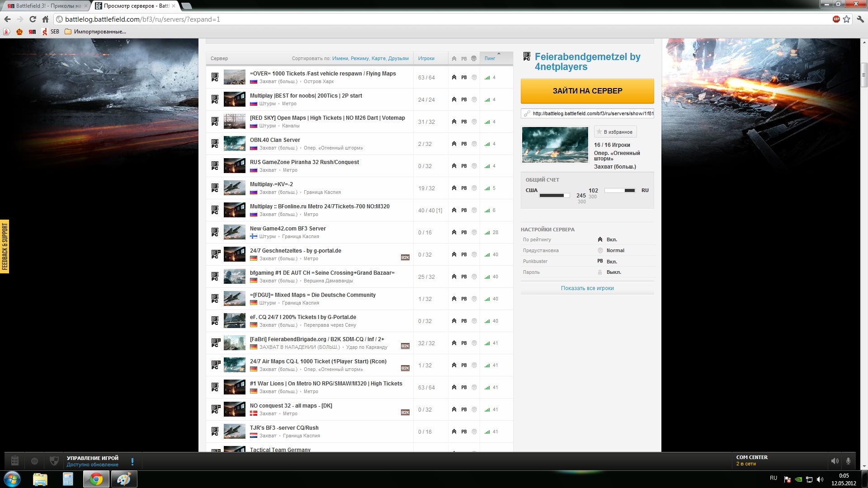Click the B2K badge on NO conquest 32 row
The height and width of the screenshot is (488, 868).
[x=405, y=413]
